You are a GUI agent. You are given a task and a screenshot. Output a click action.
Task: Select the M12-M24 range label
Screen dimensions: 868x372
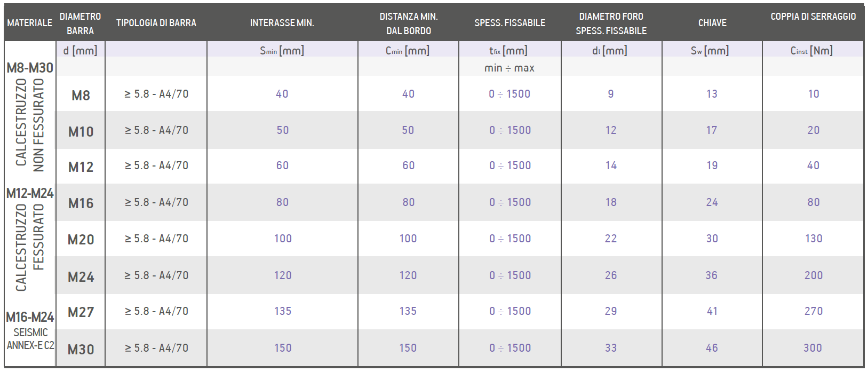click(x=30, y=193)
